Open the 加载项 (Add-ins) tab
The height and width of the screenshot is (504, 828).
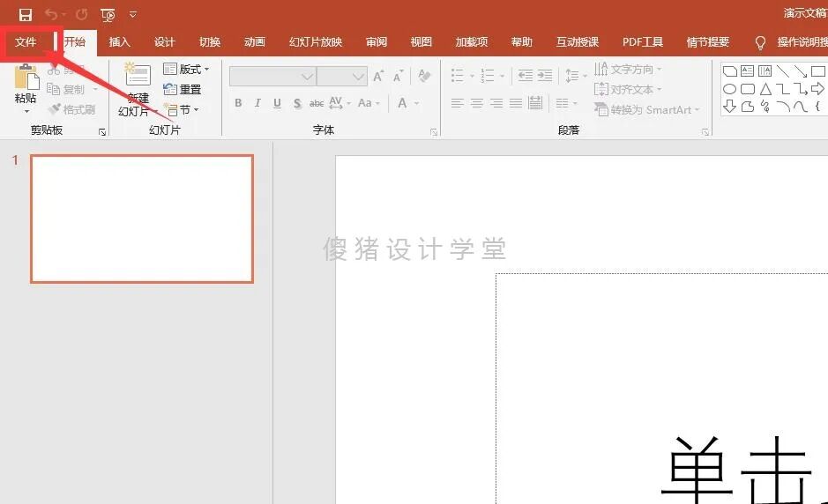[472, 42]
